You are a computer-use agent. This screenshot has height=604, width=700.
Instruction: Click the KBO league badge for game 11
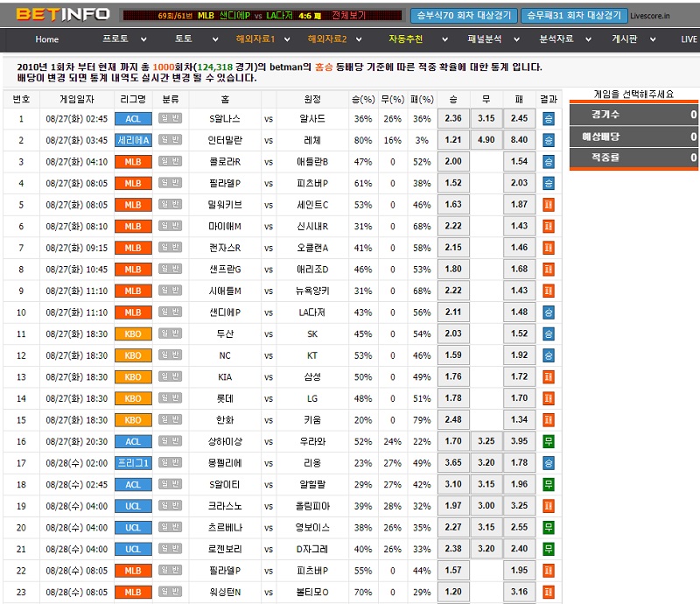click(132, 334)
